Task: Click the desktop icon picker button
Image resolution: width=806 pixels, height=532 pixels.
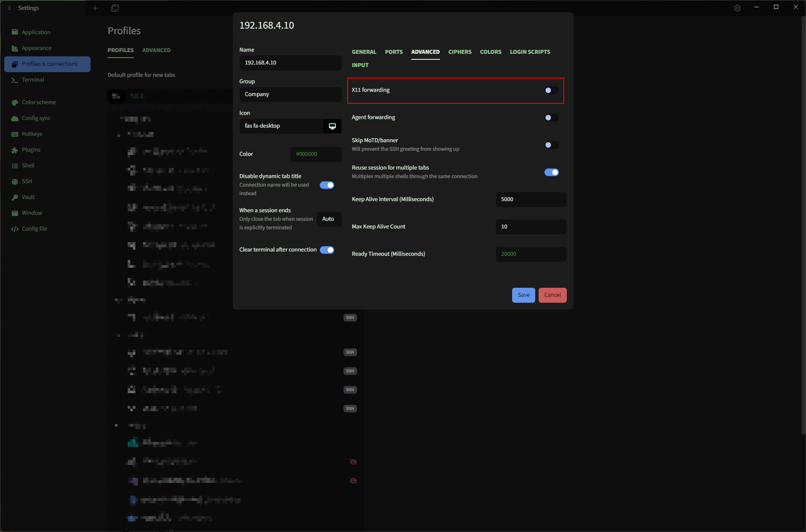Action: point(332,126)
